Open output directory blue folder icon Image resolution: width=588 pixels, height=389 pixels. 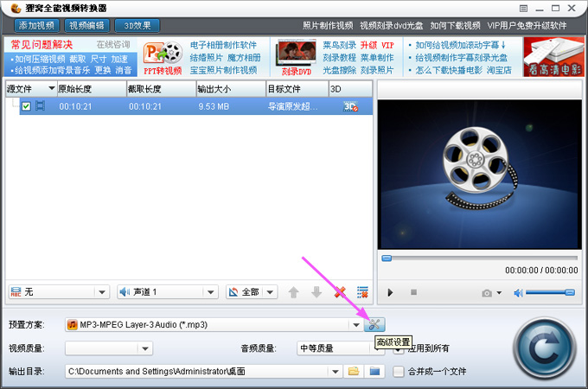[374, 372]
